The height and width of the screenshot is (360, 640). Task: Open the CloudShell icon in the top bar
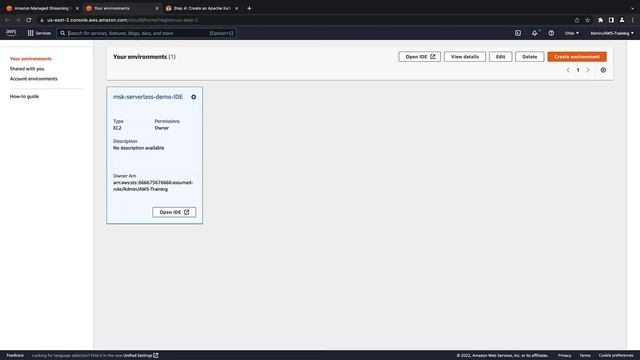click(x=518, y=33)
